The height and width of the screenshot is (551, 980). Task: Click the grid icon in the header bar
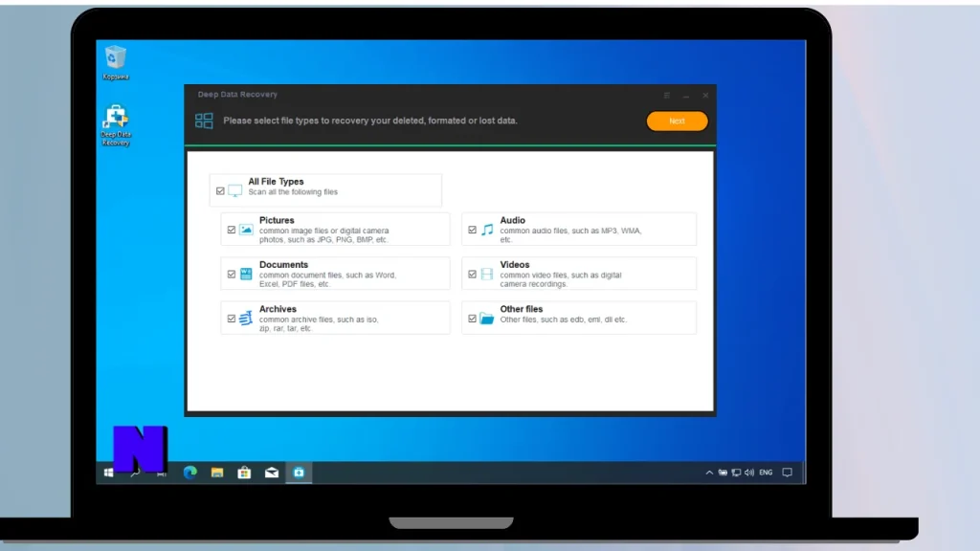[x=204, y=121]
